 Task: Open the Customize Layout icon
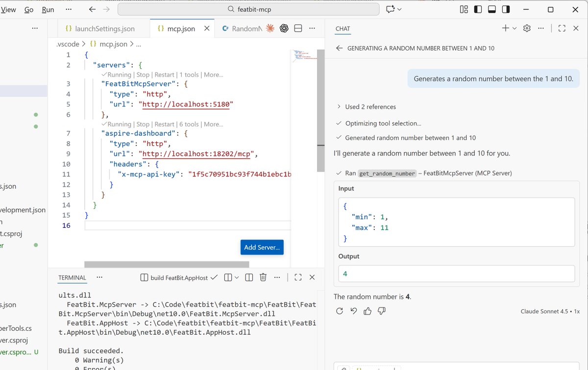coord(465,9)
